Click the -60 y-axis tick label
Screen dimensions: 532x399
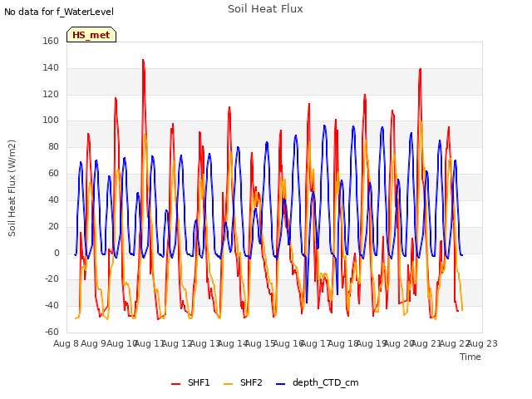52,332
